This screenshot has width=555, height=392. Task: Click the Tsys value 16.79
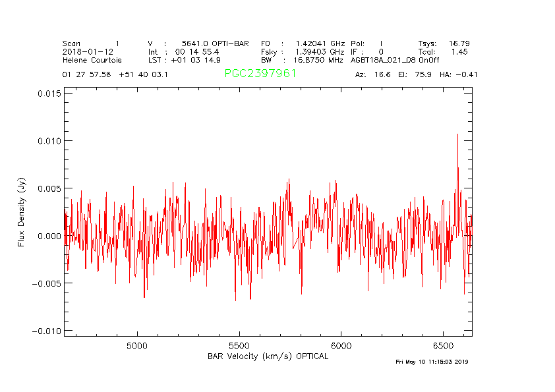coord(459,43)
